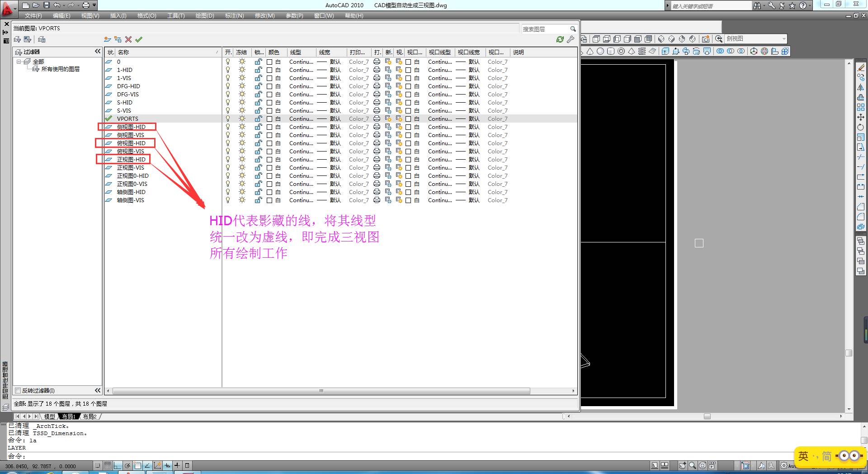The width and height of the screenshot is (868, 474).
Task: Open the 侧视图 view dropdown
Action: point(784,39)
